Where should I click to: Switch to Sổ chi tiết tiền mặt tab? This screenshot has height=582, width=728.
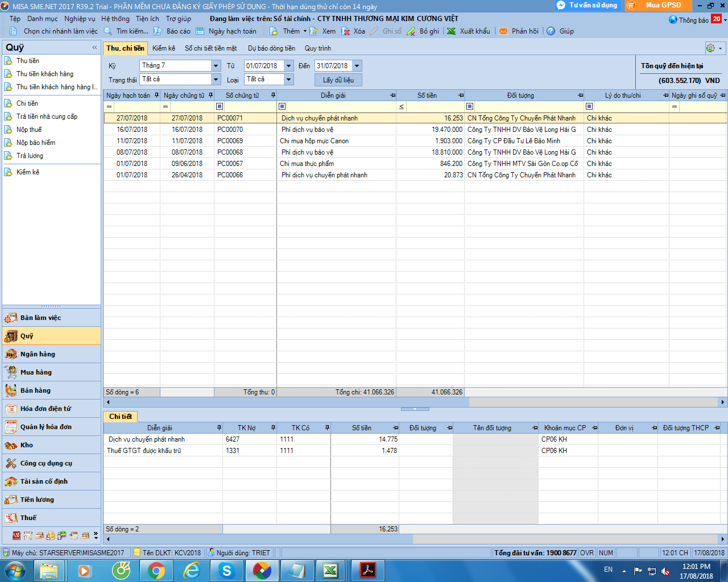(x=210, y=48)
